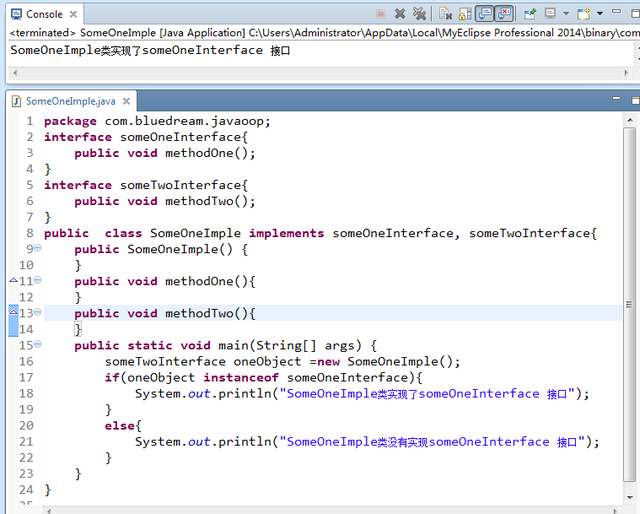Click 'package' keyword on line 1
The height and width of the screenshot is (514, 640).
click(70, 121)
